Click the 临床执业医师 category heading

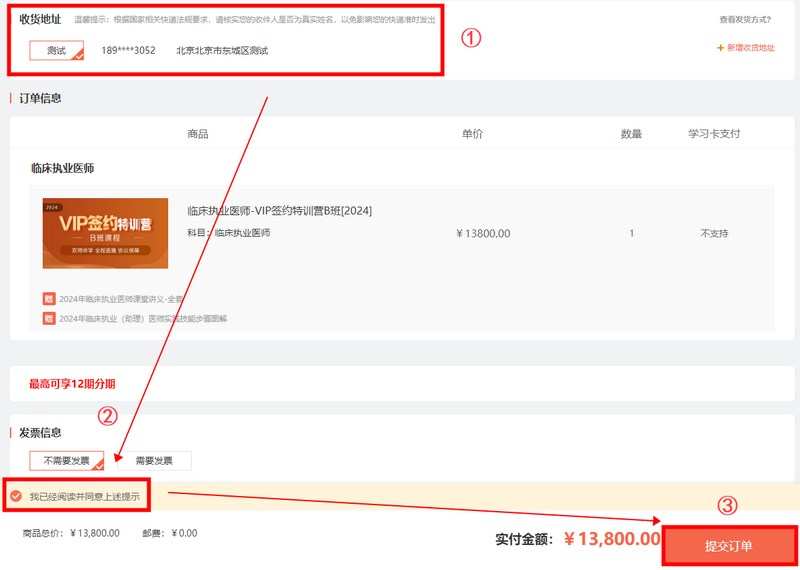point(63,168)
